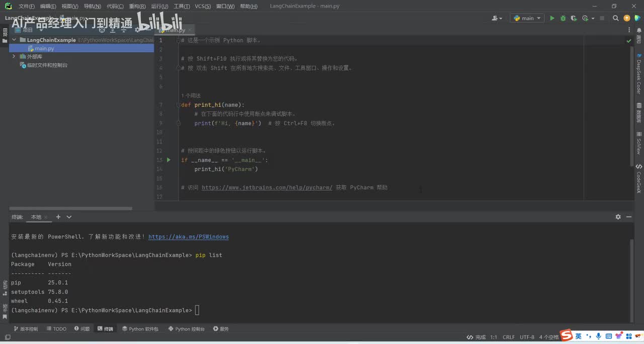This screenshot has width=644, height=344.
Task: Open the run configuration dropdown 'main'
Action: click(527, 18)
